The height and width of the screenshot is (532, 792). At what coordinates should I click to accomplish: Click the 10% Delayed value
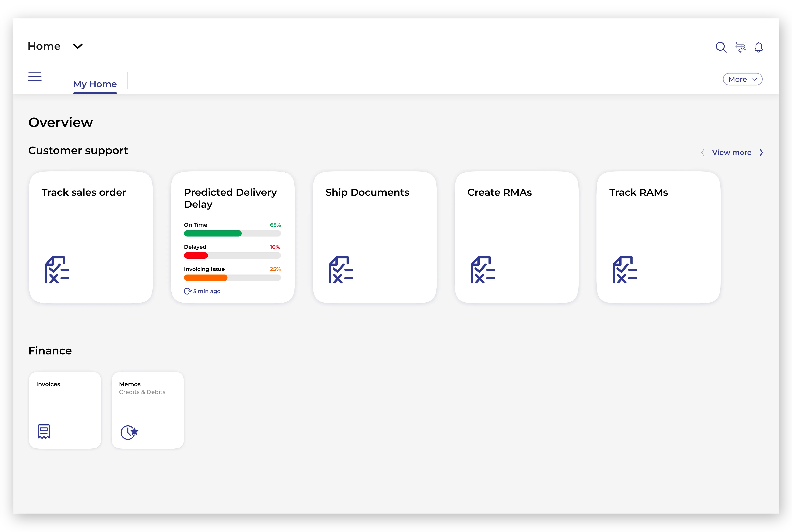pyautogui.click(x=275, y=247)
